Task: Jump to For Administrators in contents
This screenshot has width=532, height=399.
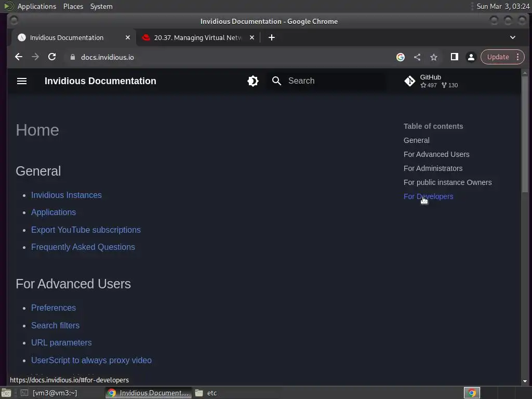Action: (x=433, y=168)
